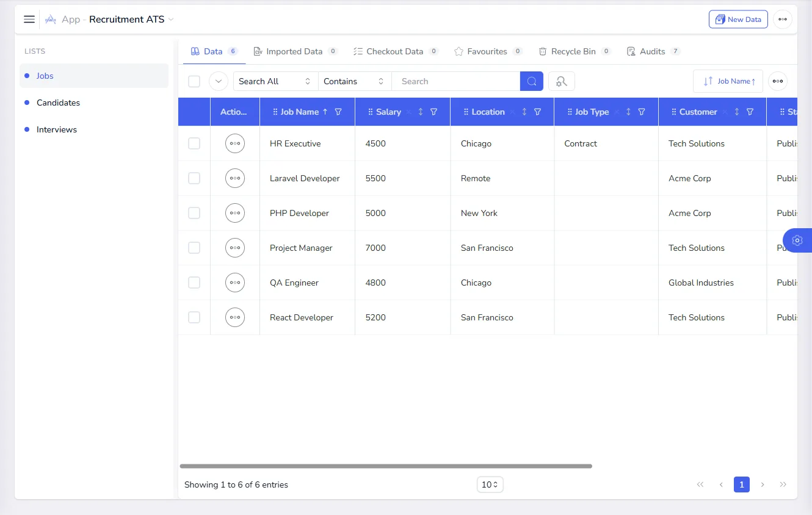Check the HR Executive row checkbox

point(194,143)
